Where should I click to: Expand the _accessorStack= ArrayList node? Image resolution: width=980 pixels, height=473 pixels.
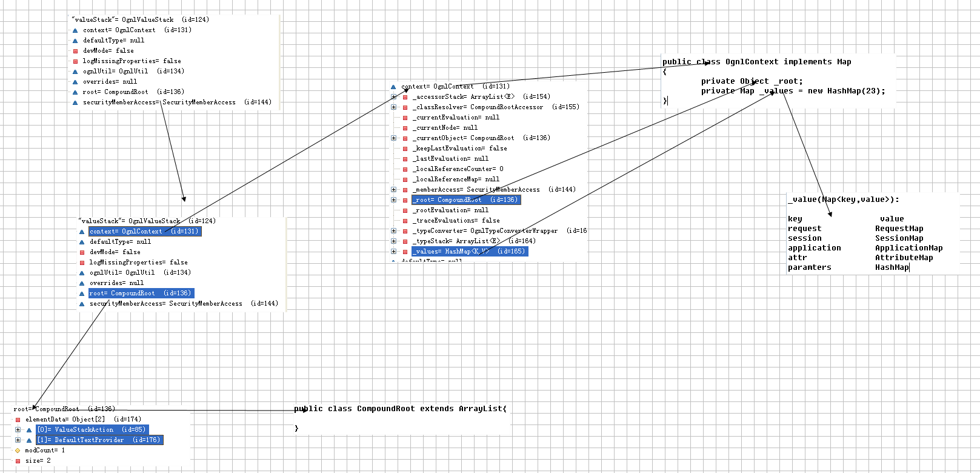pos(394,97)
